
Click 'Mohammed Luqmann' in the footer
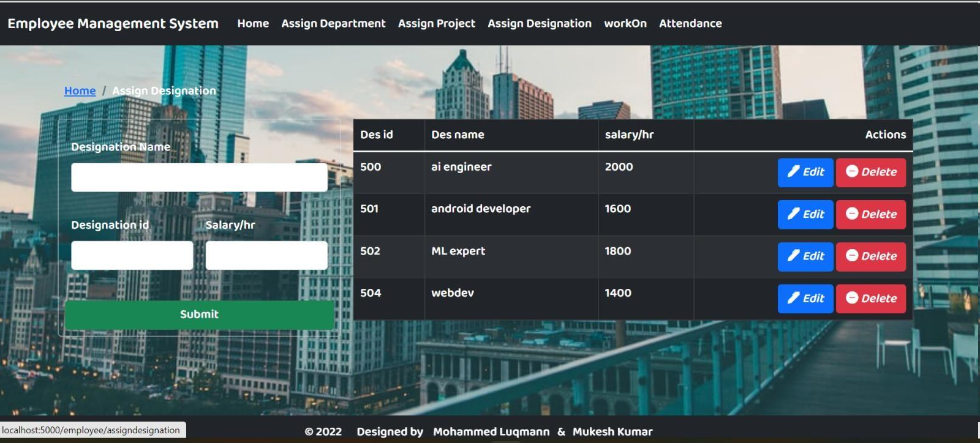pyautogui.click(x=491, y=432)
